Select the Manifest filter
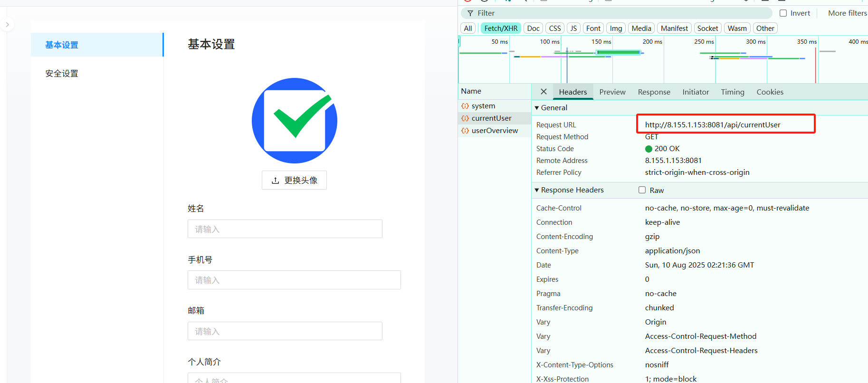The image size is (868, 383). coord(674,29)
